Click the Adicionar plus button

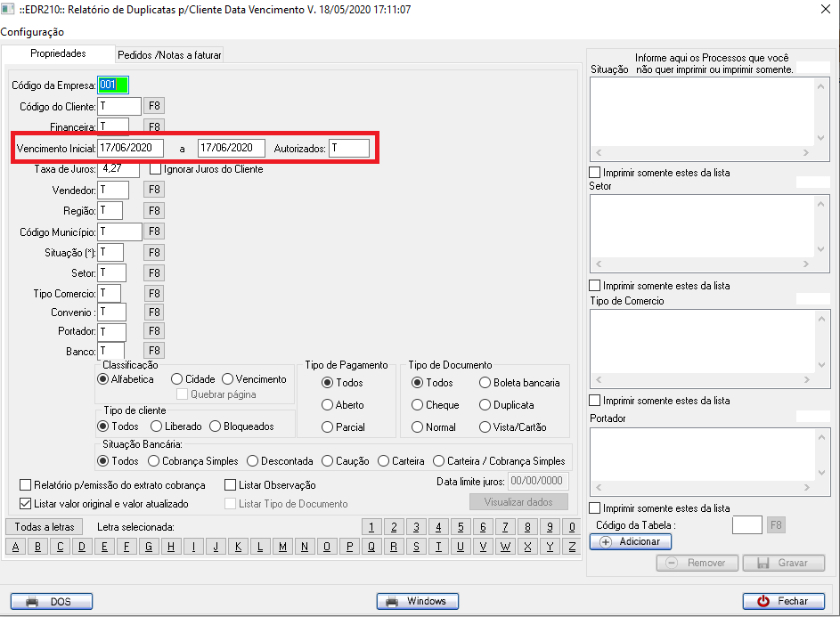631,541
